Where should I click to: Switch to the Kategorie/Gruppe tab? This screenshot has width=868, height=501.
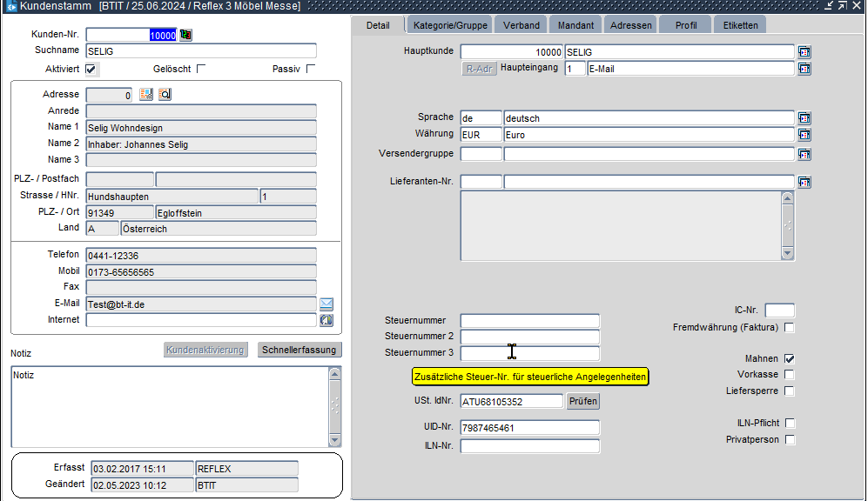(451, 25)
